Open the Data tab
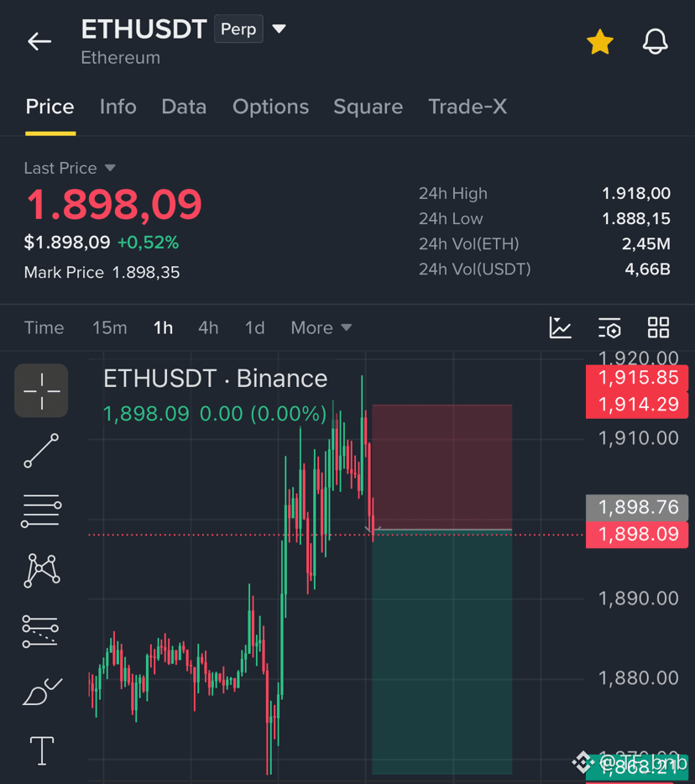Viewport: 695px width, 784px height. coord(184,107)
